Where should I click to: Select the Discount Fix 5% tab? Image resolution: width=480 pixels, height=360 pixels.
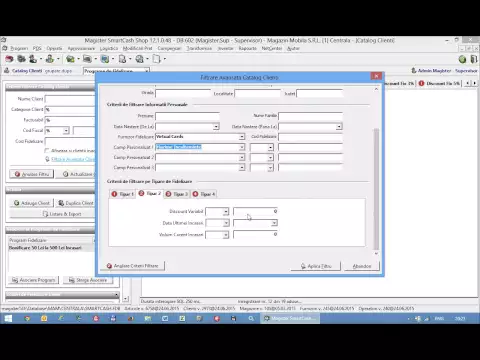point(439,83)
